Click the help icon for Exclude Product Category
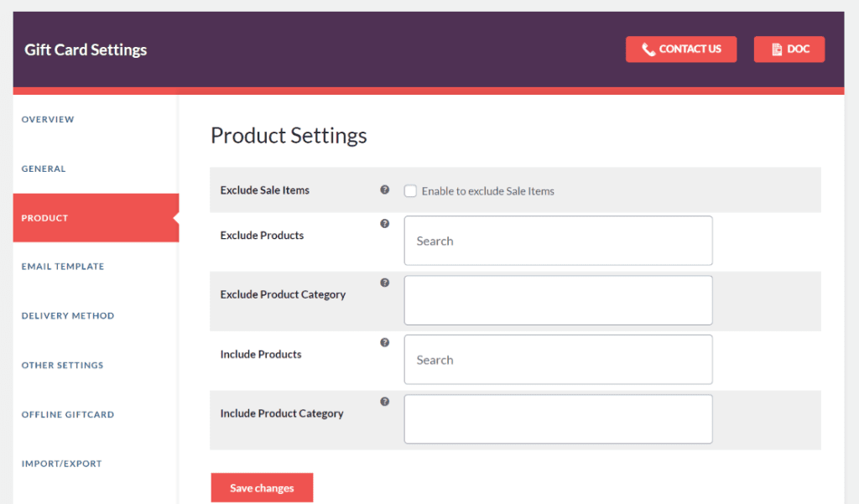The width and height of the screenshot is (859, 504). (384, 283)
